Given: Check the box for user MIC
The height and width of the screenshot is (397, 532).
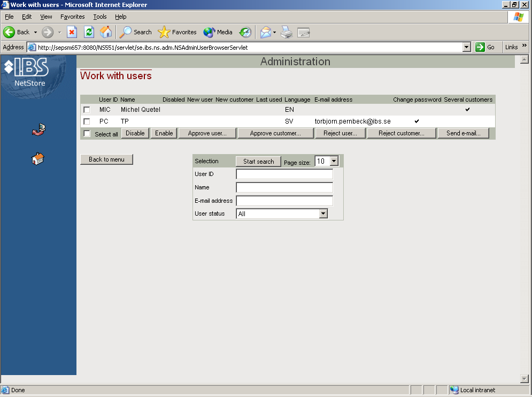Looking at the screenshot, I should point(87,110).
